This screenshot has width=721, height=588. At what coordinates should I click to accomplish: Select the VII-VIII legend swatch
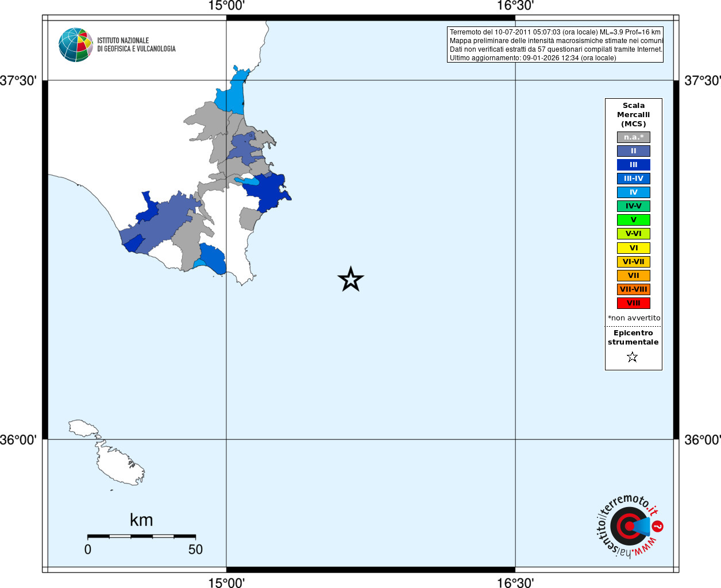[x=634, y=289]
